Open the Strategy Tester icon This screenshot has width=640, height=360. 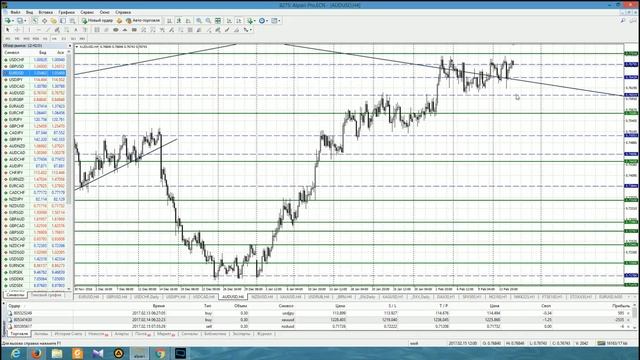72,20
